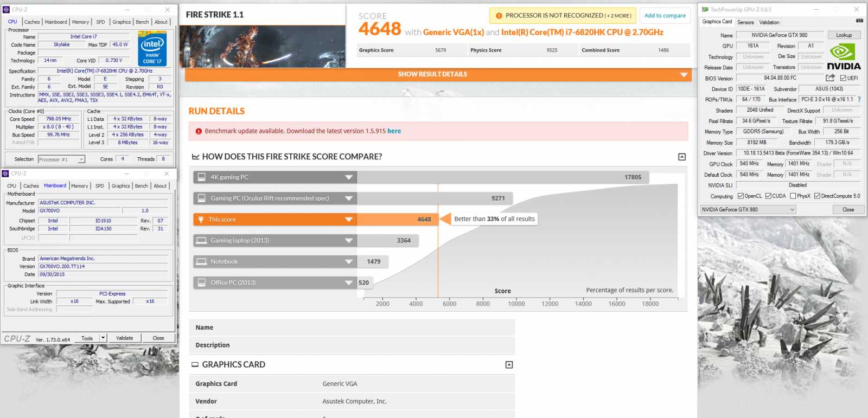Follow the 'here' download link
Screen dimensions: 868x418
394,131
